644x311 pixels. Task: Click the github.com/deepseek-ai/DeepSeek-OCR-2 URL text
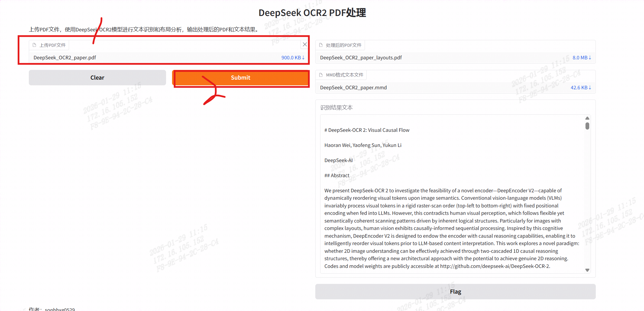point(495,266)
